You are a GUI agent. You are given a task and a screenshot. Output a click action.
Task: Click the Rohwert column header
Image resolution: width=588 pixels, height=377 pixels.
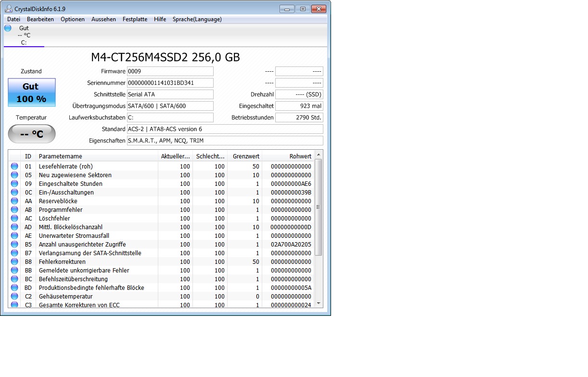point(288,156)
